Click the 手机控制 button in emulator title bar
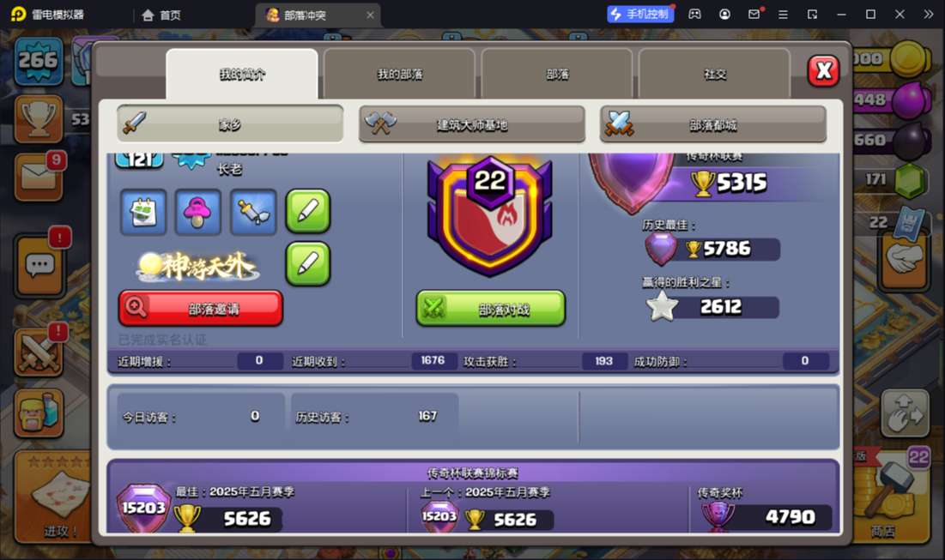Image resolution: width=945 pixels, height=560 pixels. tap(640, 14)
